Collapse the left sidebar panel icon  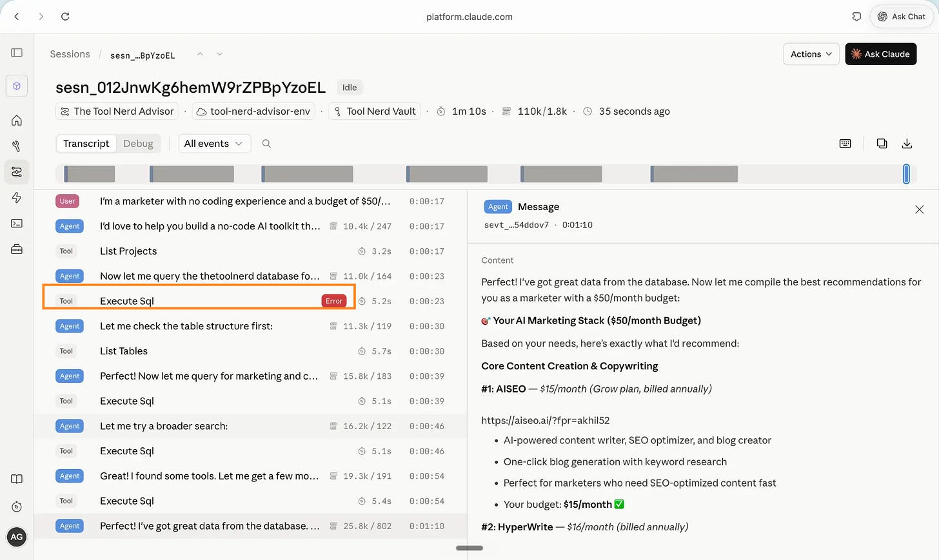coord(17,53)
